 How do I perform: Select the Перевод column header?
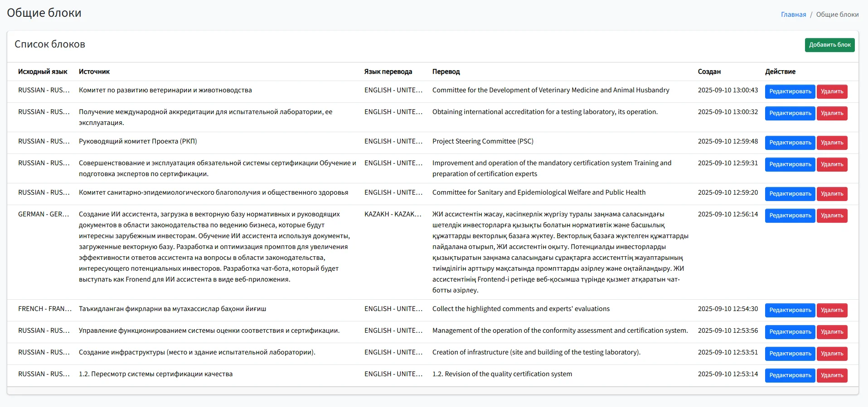point(446,72)
